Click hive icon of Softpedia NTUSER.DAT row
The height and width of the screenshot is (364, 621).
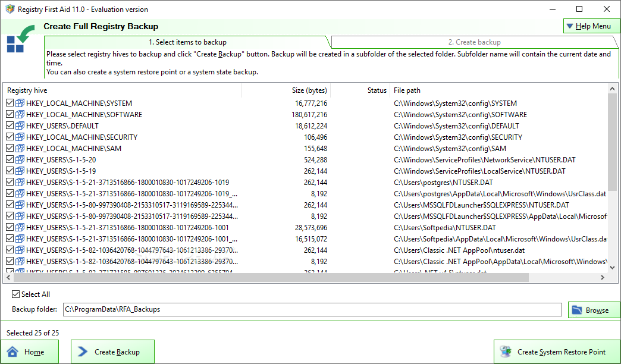click(x=20, y=227)
